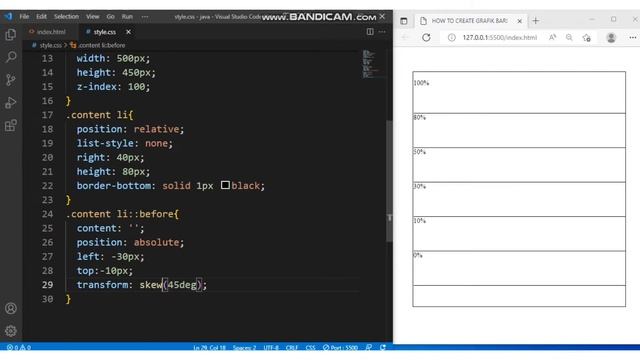Screen dimensions: 640x360
Task: Open the View menu
Action: [x=93, y=17]
